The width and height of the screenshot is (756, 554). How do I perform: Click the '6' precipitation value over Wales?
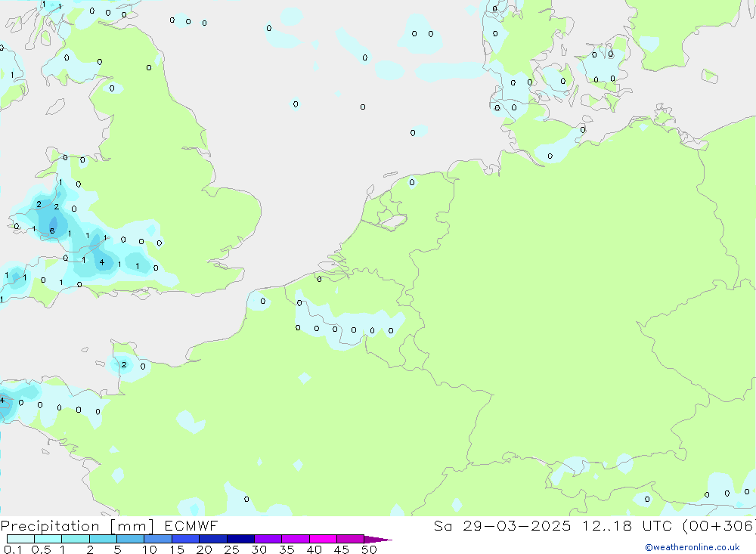coord(52,231)
